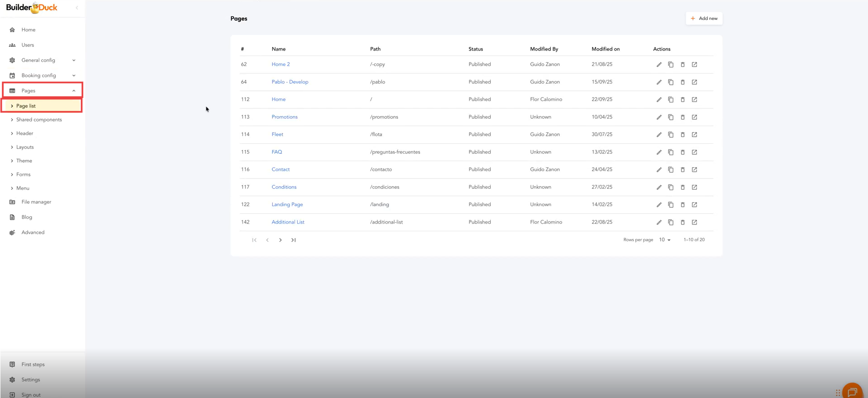
Task: Delete the FAQ page with trash icon
Action: click(x=682, y=152)
